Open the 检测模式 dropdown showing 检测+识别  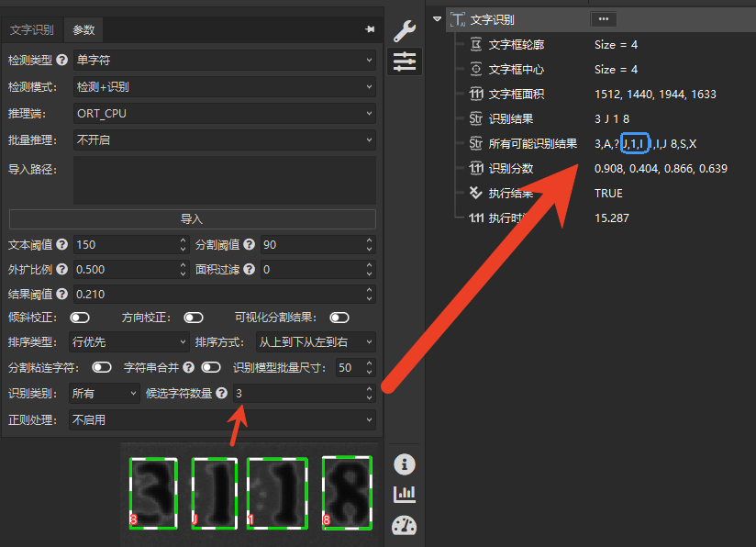pos(225,87)
